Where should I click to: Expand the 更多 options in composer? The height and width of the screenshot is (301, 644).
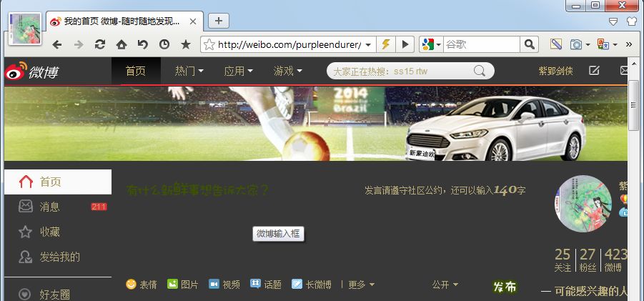tap(361, 285)
